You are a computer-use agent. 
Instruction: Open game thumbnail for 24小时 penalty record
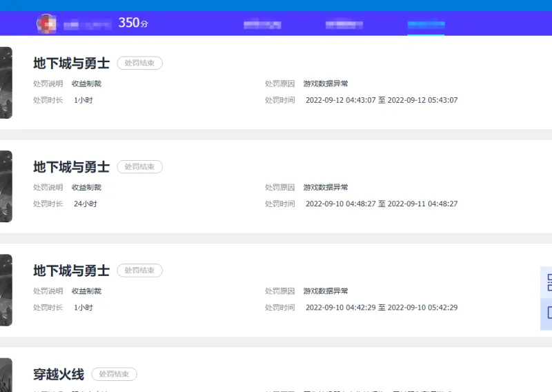coord(6,186)
